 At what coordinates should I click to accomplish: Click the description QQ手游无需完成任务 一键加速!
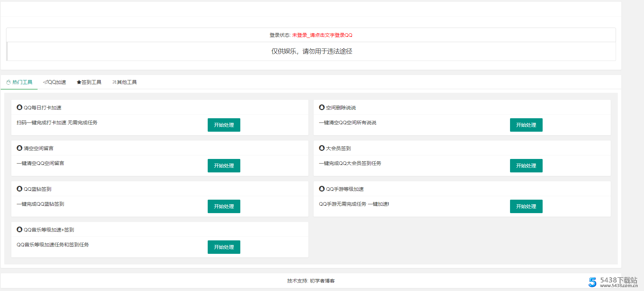tap(354, 204)
